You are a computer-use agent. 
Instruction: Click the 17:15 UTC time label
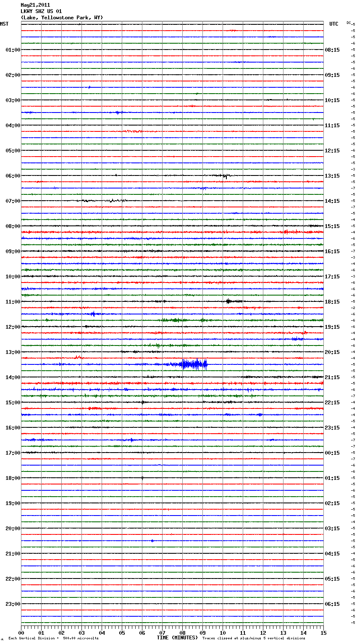tap(332, 277)
